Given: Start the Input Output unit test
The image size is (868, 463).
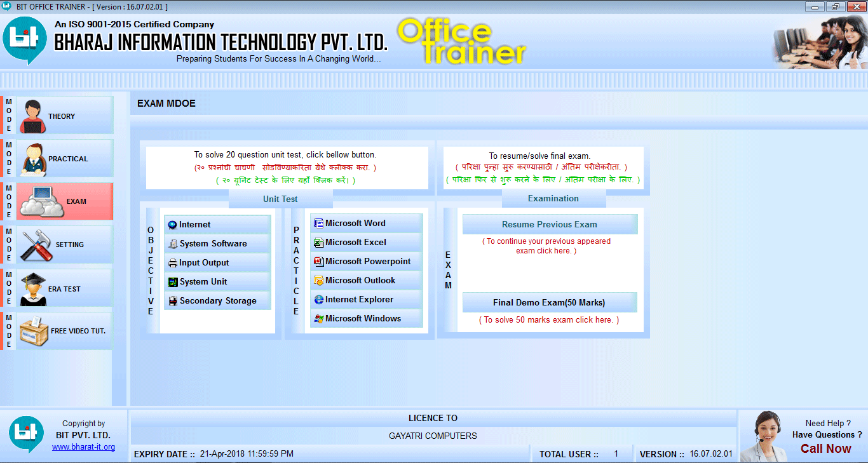Looking at the screenshot, I should click(217, 263).
